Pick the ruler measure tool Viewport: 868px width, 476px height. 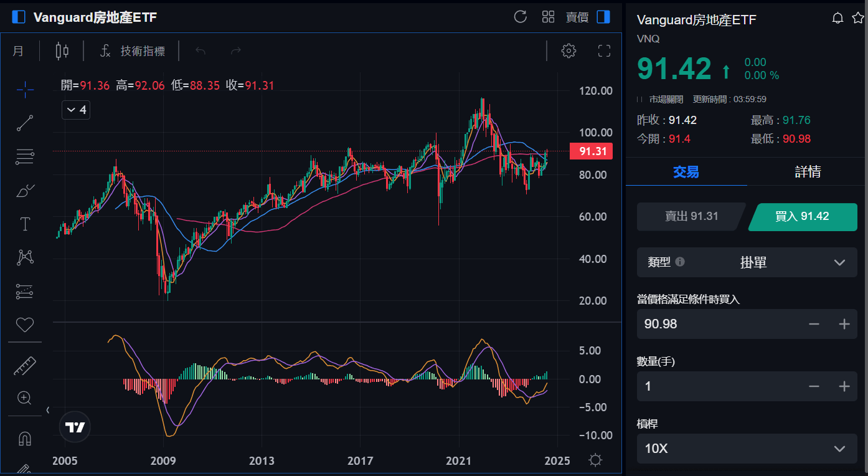point(25,366)
